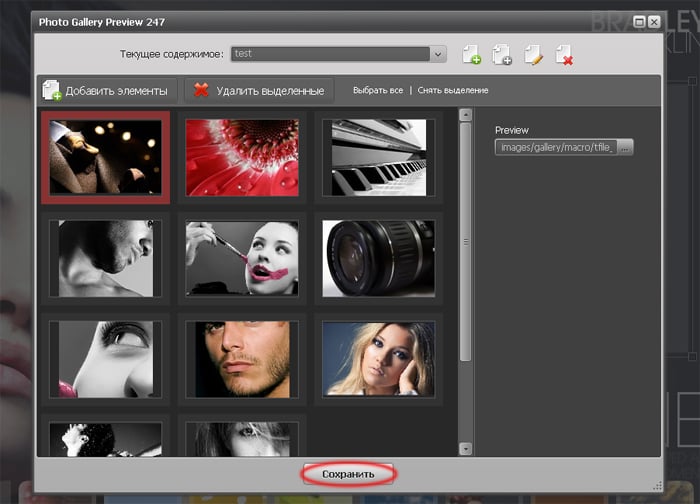Click the browse button beside Preview path
This screenshot has width=700, height=504.
(x=626, y=148)
